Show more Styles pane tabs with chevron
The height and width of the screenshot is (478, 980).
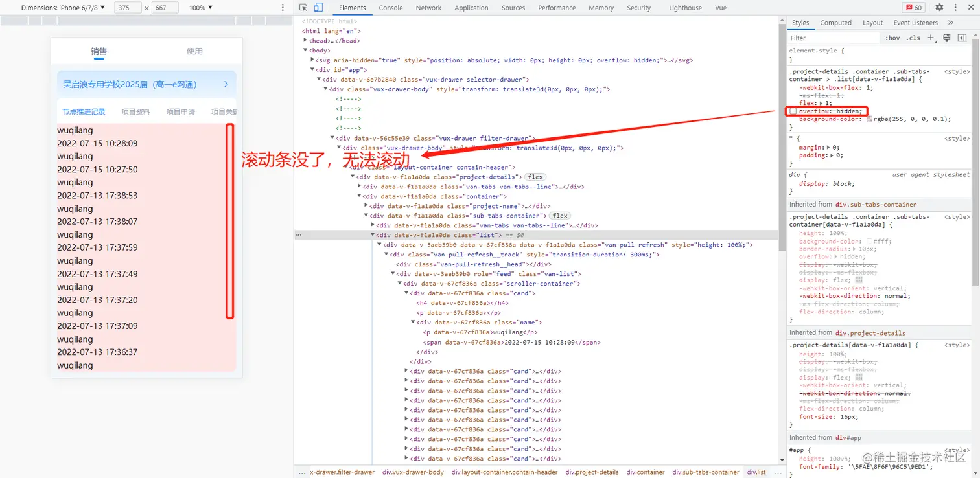pos(951,23)
